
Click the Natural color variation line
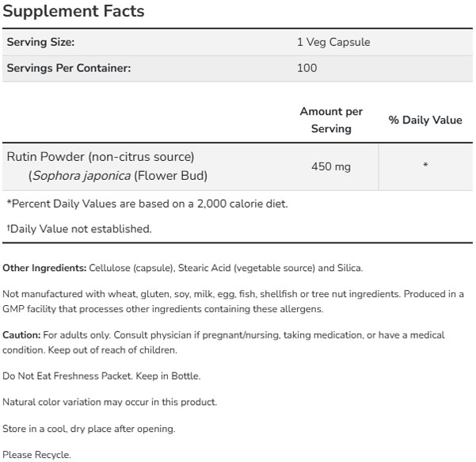coord(109,402)
